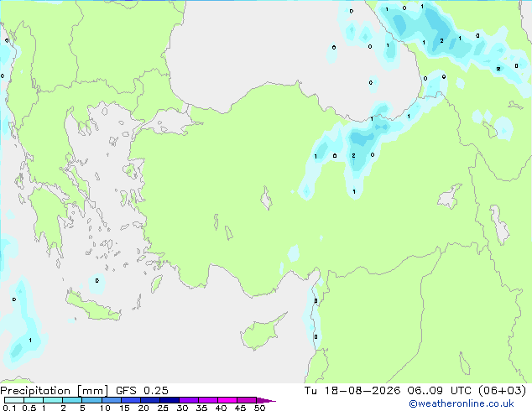Click the 10 legend scale label
The width and height of the screenshot is (532, 411).
[105, 408]
